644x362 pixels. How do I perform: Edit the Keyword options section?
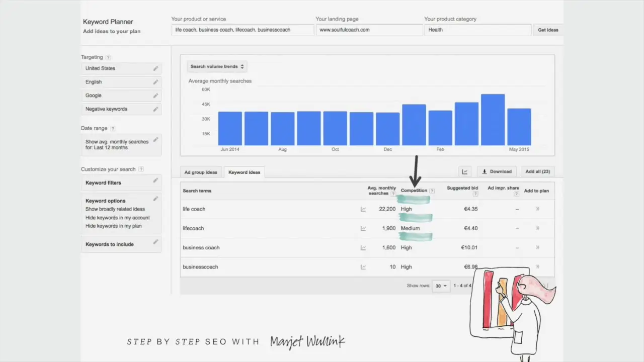(156, 199)
